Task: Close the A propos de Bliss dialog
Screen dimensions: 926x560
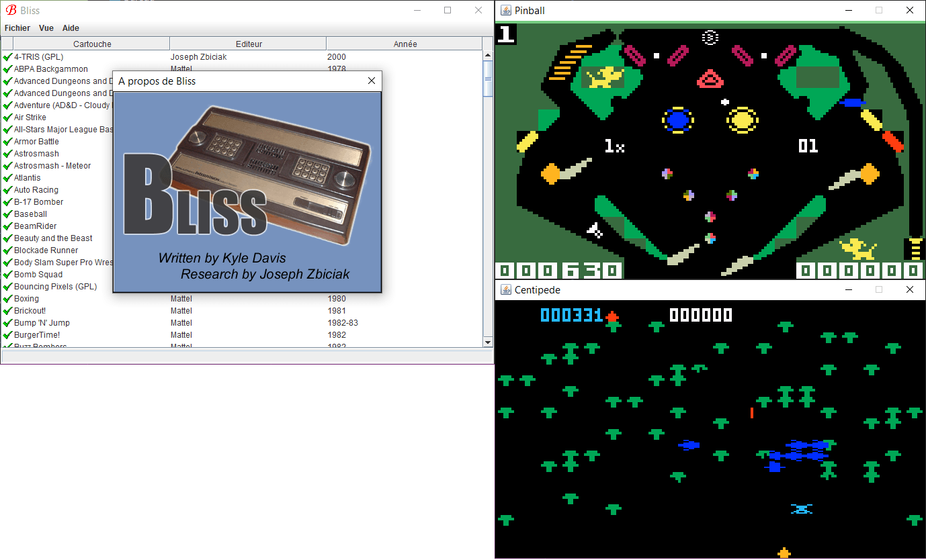Action: coord(372,81)
